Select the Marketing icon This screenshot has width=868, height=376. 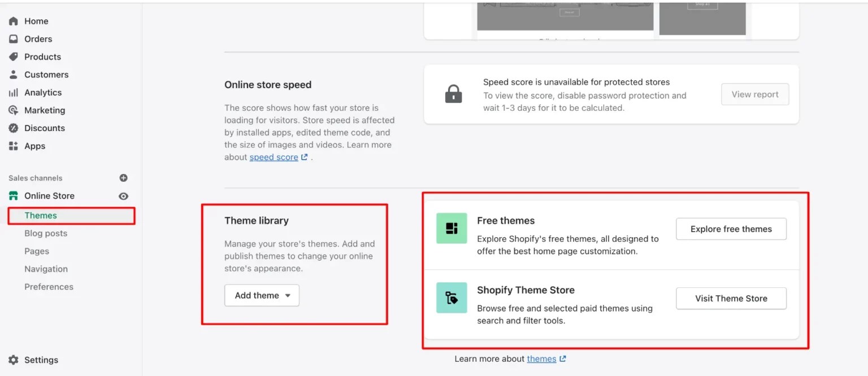(12, 110)
